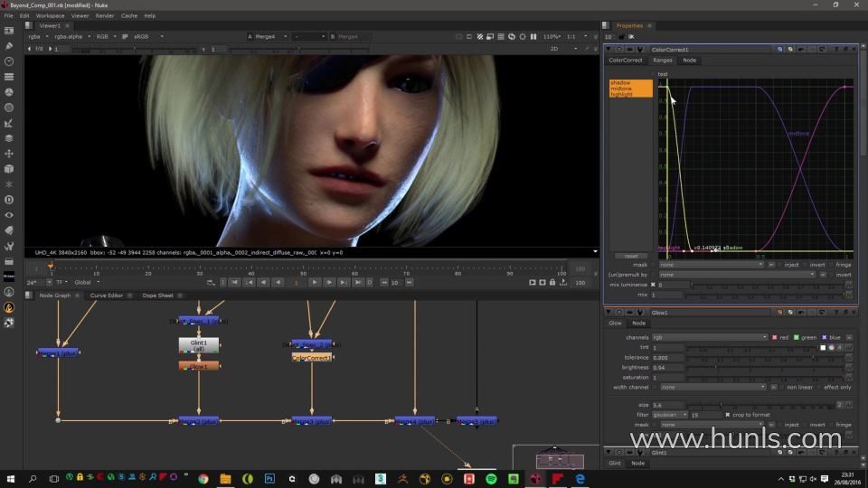Open the Time nodes clock icon

[9, 61]
